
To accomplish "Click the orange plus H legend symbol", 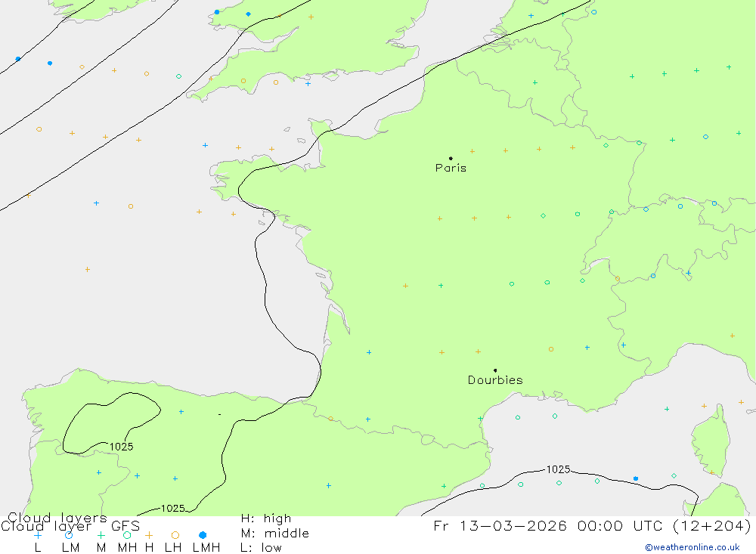I will coord(149,535).
